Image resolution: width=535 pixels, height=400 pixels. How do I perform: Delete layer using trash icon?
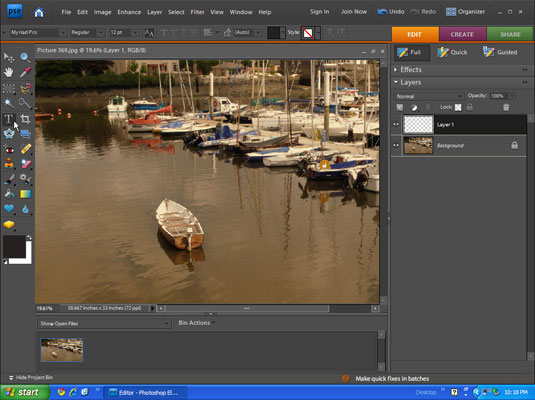click(x=506, y=108)
